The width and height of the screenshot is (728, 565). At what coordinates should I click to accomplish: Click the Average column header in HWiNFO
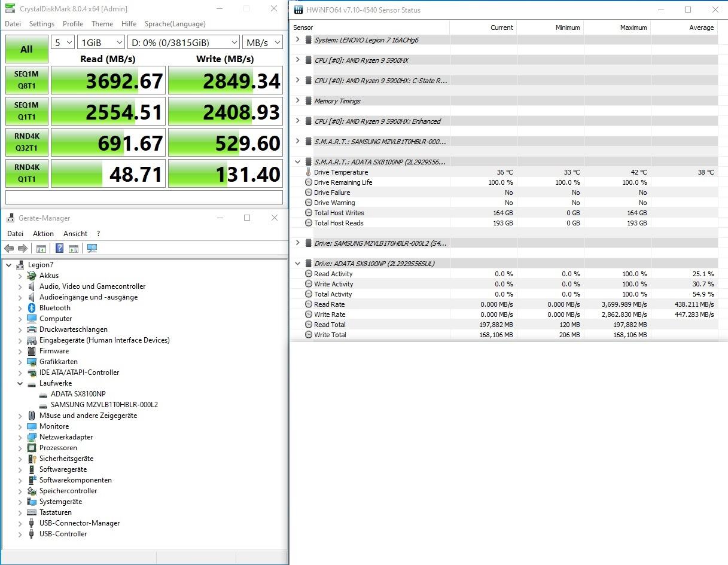[684, 28]
